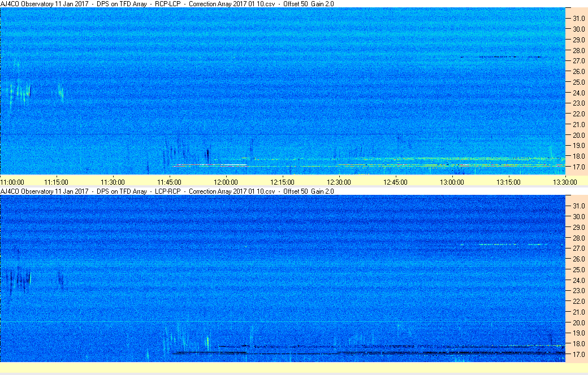Click 17.0 on the LCP-RCP frequency scale
588x375 pixels.
(x=578, y=354)
